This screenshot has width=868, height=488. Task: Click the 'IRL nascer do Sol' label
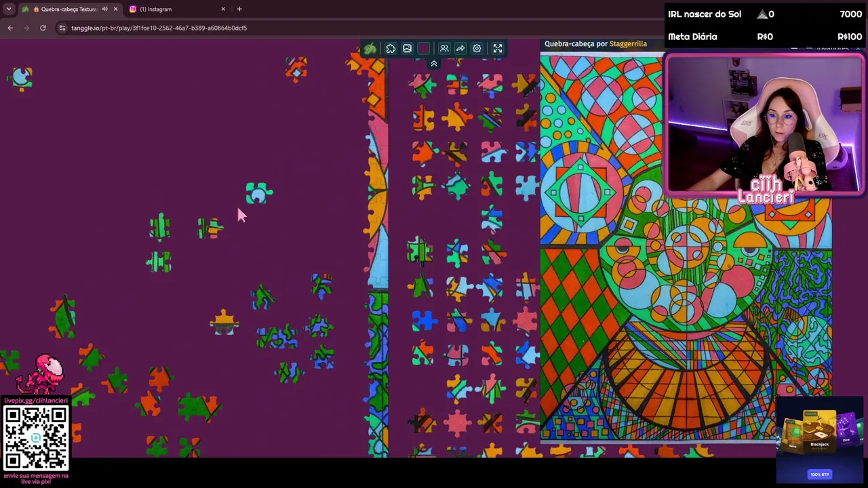pyautogui.click(x=704, y=14)
